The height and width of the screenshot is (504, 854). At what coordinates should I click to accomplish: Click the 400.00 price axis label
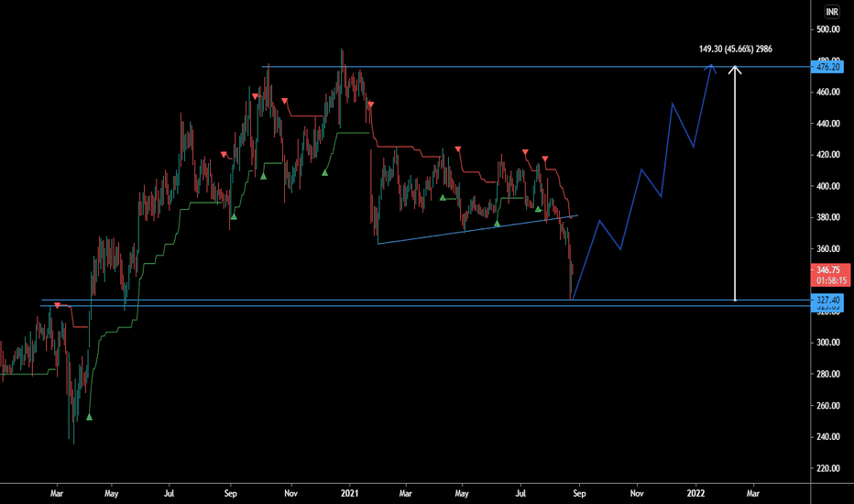827,186
